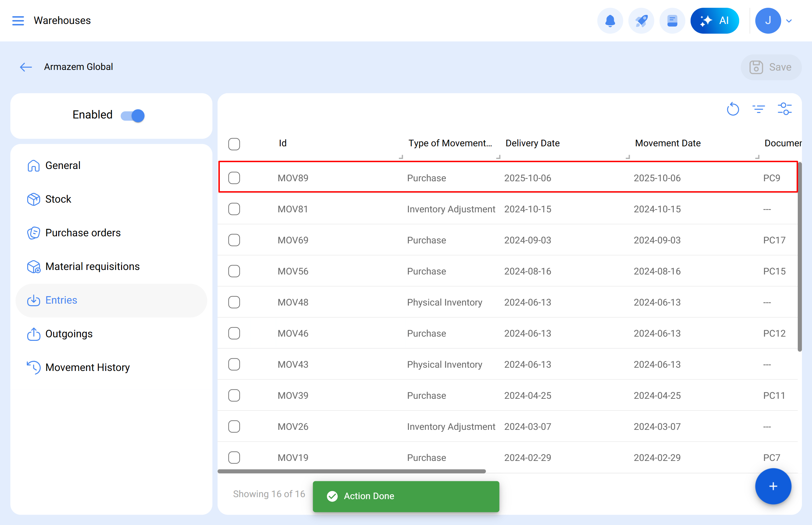Click the AI assistant button
Image resolution: width=812 pixels, height=525 pixels.
point(715,20)
